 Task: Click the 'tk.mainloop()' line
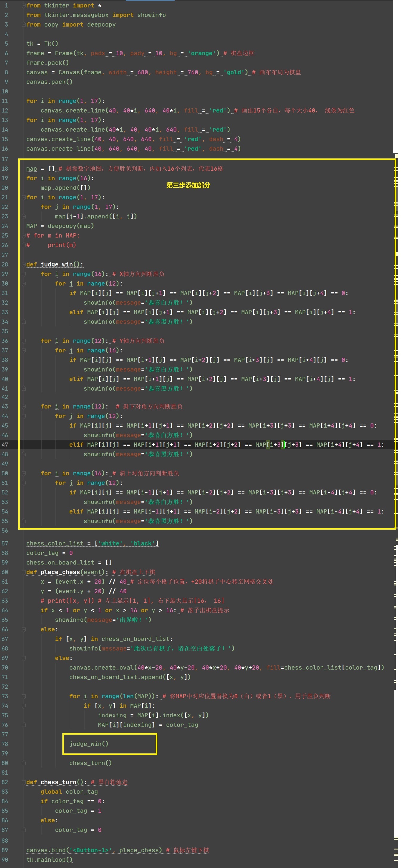click(x=49, y=860)
